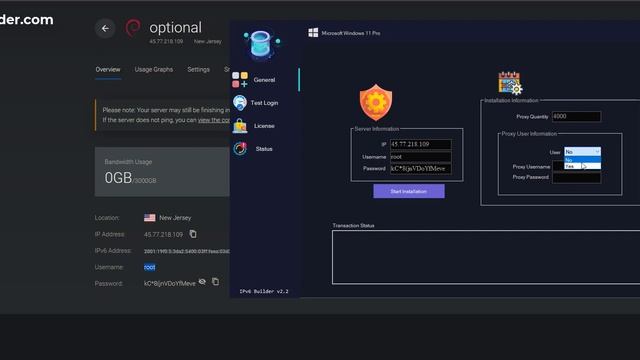Click the 45.77.218.109 IP address value
Image resolution: width=640 pixels, height=360 pixels.
point(163,234)
